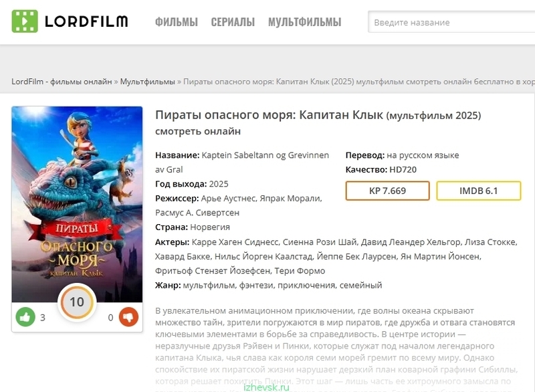Go to Мультфильмы breadcrumb link
Screen dimensions: 535x392
(x=147, y=82)
